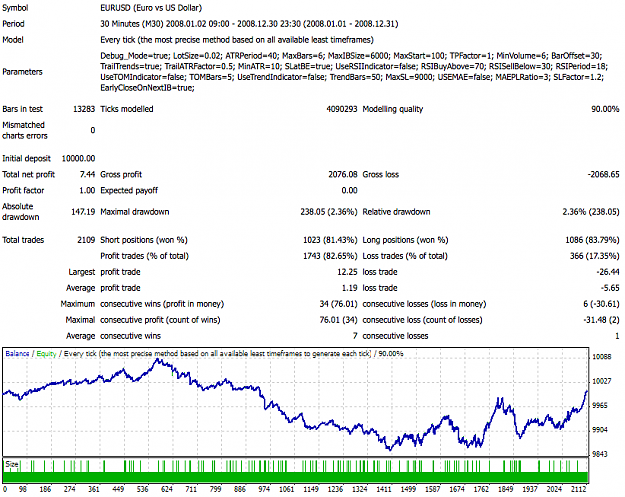Click the Relative drawdown value 2.36% (238.05)
Image resolution: width=625 pixels, height=497 pixels.
point(591,212)
